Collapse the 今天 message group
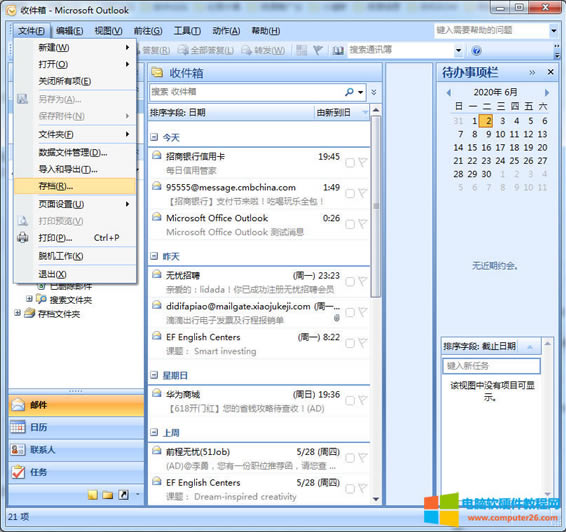The height and width of the screenshot is (532, 566). pos(154,137)
